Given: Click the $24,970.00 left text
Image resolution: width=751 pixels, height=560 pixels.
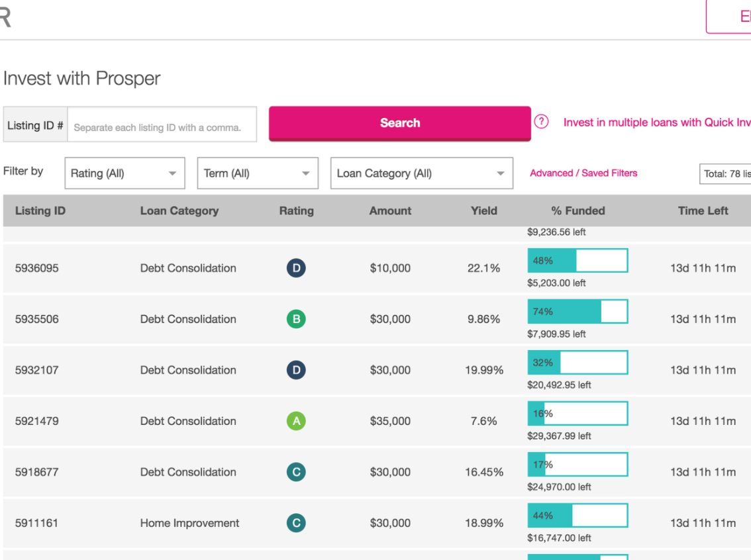Looking at the screenshot, I should pyautogui.click(x=559, y=487).
